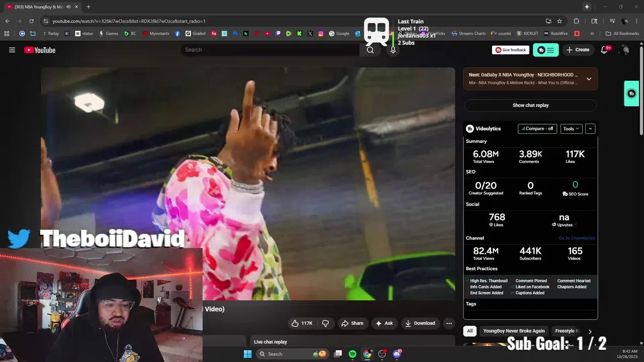Open All Bookmarks folder

coord(622,34)
